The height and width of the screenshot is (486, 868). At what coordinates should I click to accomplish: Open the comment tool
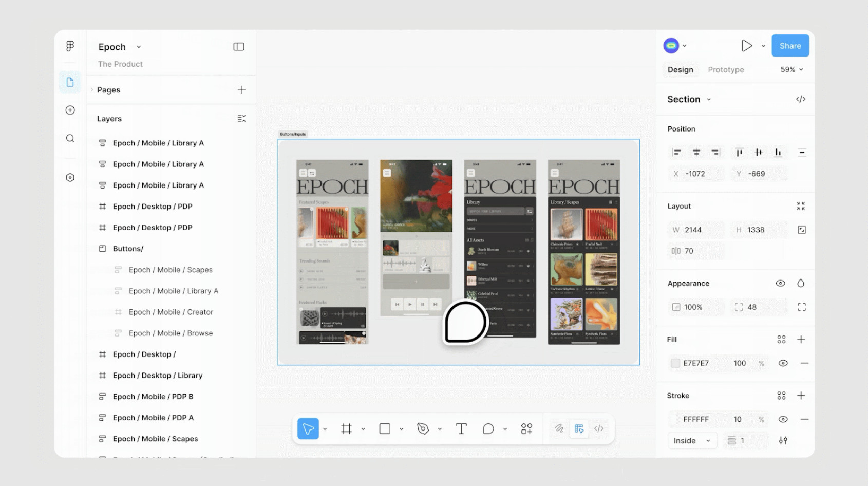(488, 428)
